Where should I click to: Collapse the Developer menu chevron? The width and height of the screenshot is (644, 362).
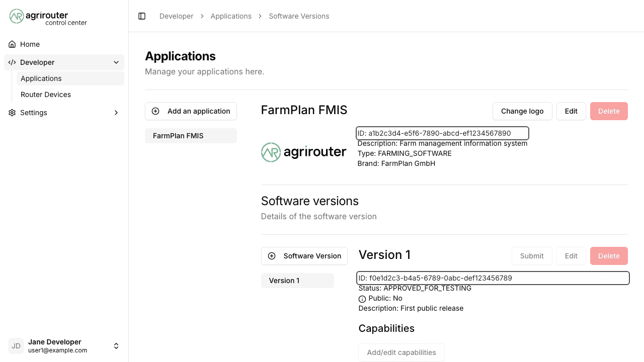point(116,62)
